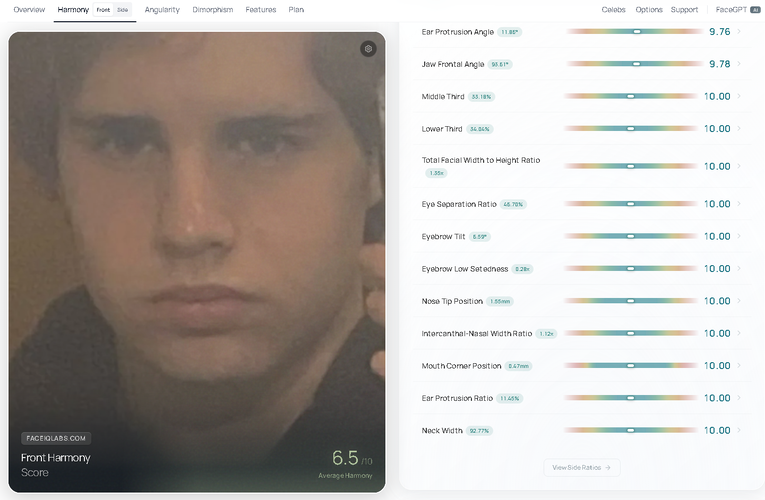Switch Harmony view to Side
The width and height of the screenshot is (765, 500).
point(122,10)
